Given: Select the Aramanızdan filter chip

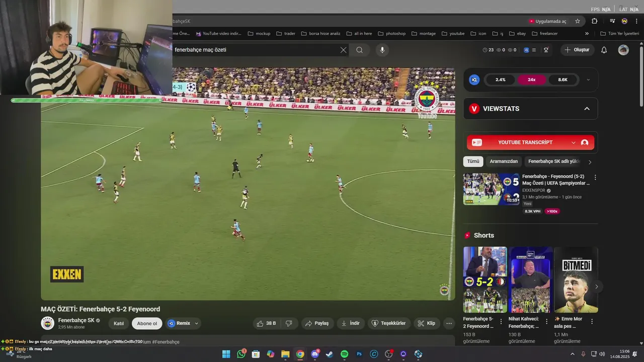Looking at the screenshot, I should [504, 161].
